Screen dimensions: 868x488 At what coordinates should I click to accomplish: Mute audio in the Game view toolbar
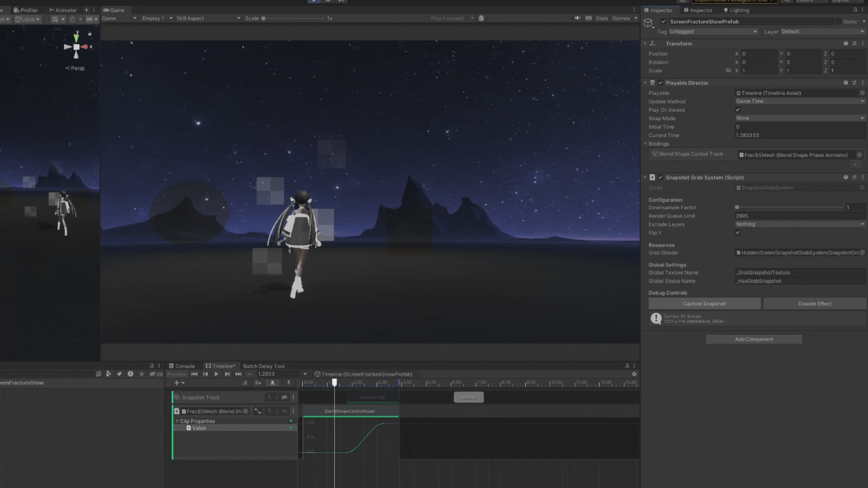tap(577, 18)
